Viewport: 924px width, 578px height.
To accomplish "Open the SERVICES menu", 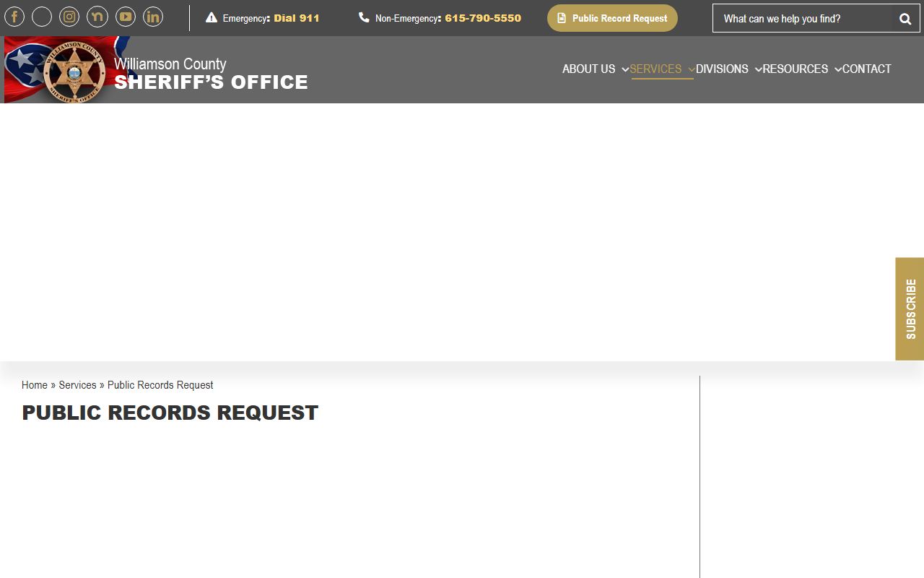I will click(655, 69).
